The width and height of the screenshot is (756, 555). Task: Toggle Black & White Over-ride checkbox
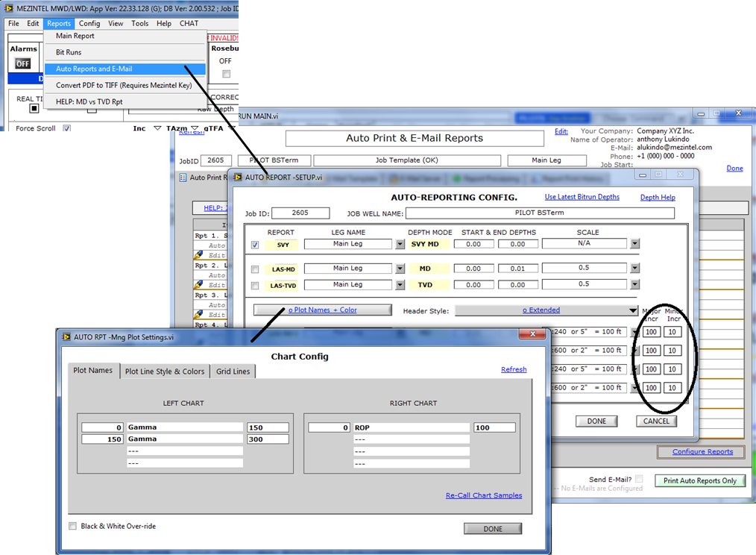(x=73, y=526)
